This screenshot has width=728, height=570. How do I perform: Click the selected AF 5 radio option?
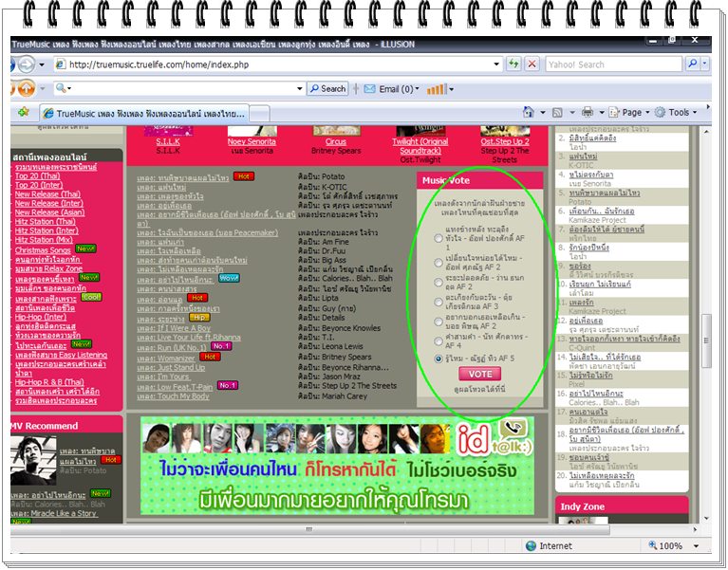click(x=439, y=359)
